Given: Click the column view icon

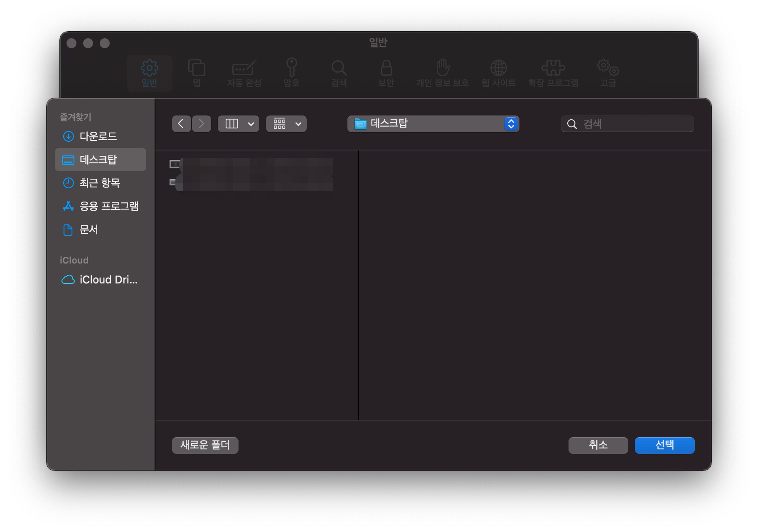Looking at the screenshot, I should (x=231, y=124).
